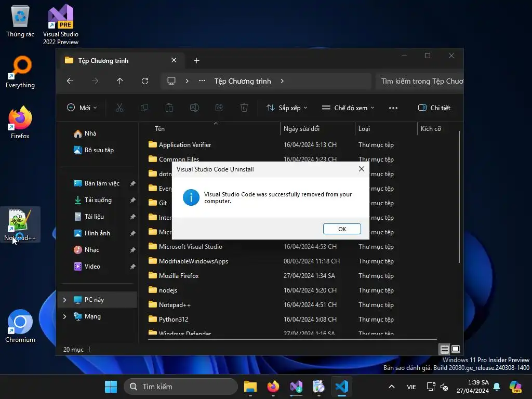Open Visual Studio 2022 Preview desktop shortcut
The height and width of the screenshot is (399, 532).
click(x=61, y=24)
